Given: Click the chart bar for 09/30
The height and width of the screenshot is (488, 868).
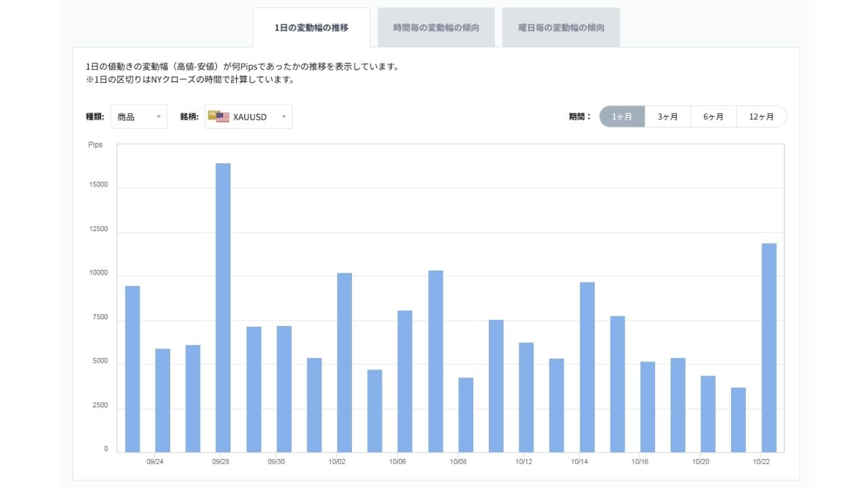Looking at the screenshot, I should 284,389.
